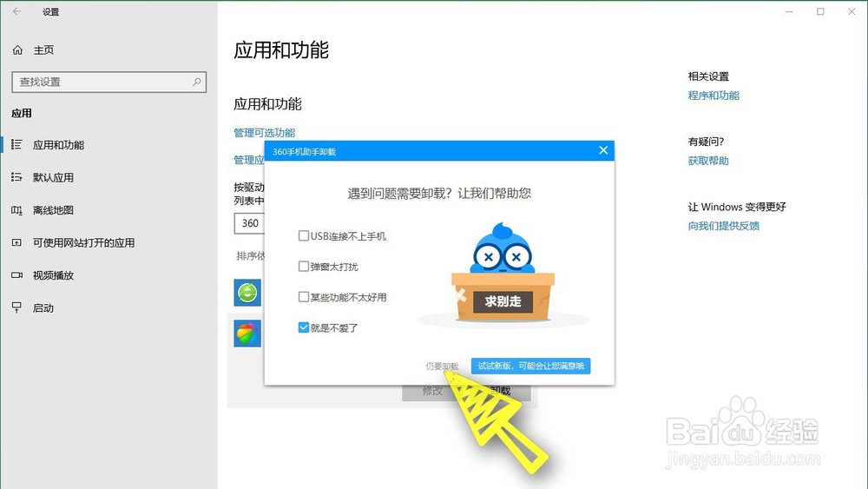This screenshot has width=868, height=489.
Task: Select the 离线地图 map icon
Action: (x=16, y=210)
